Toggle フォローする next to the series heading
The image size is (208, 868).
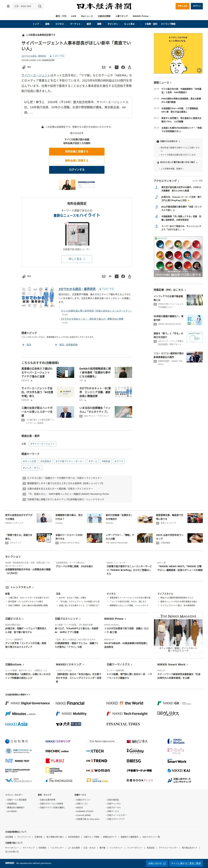[106, 289]
